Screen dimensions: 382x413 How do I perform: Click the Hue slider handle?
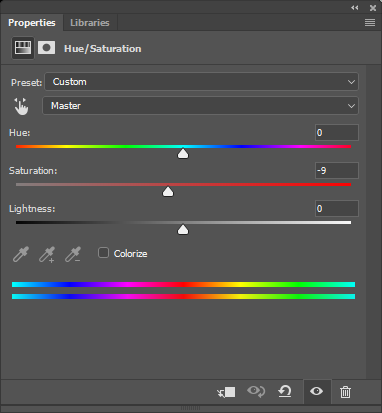[x=183, y=154]
